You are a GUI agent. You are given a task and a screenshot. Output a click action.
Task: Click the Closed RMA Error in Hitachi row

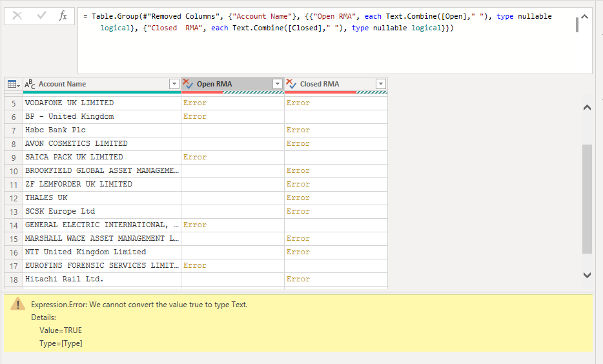click(298, 279)
